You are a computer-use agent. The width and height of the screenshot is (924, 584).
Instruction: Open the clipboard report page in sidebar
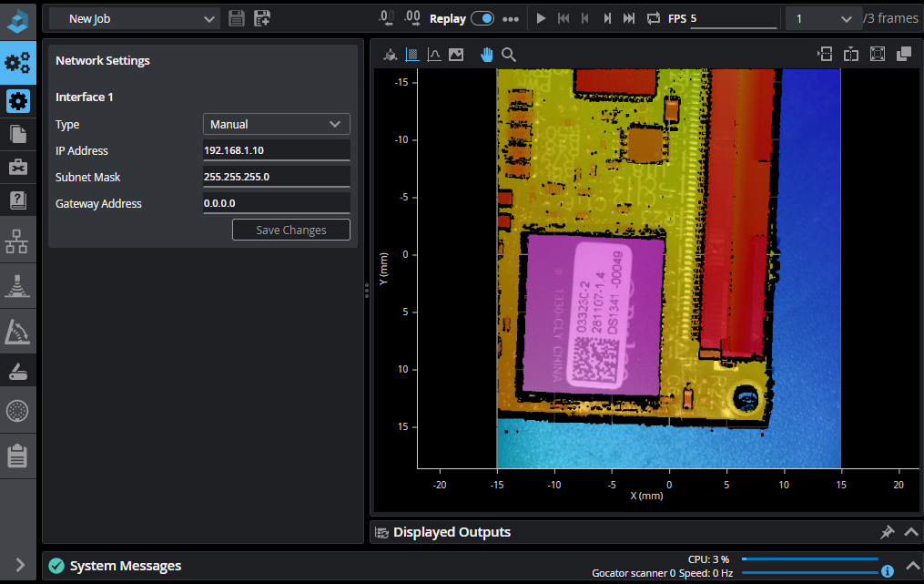tap(17, 456)
